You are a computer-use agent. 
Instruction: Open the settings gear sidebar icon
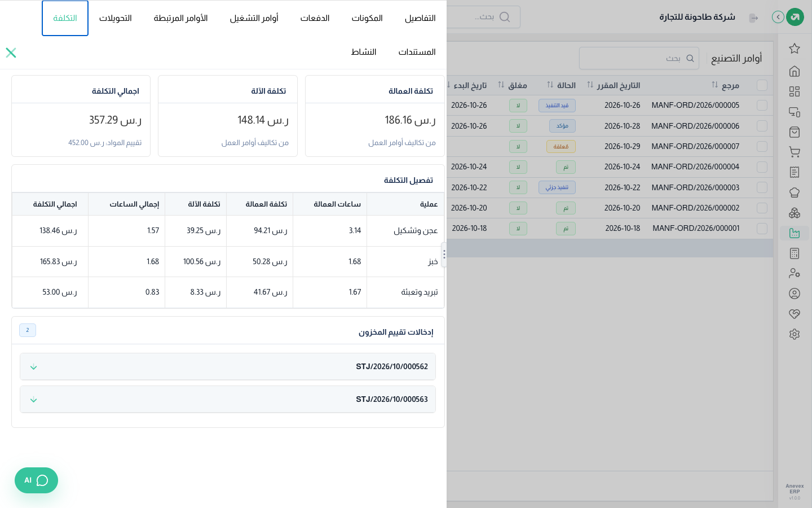point(795,334)
